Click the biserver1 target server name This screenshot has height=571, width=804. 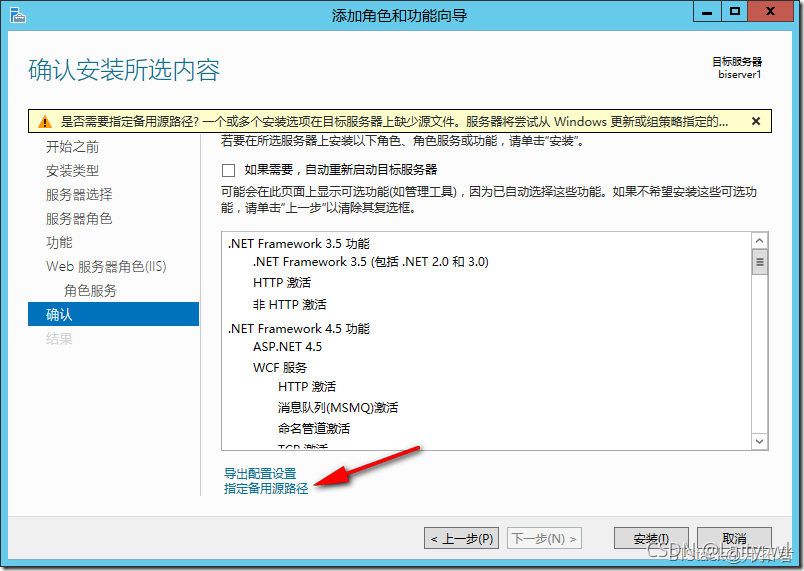(x=739, y=75)
